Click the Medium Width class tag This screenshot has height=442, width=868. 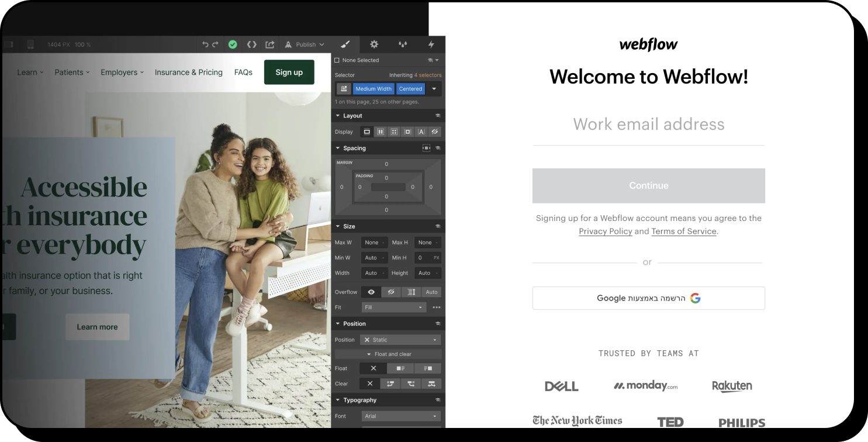click(x=374, y=89)
